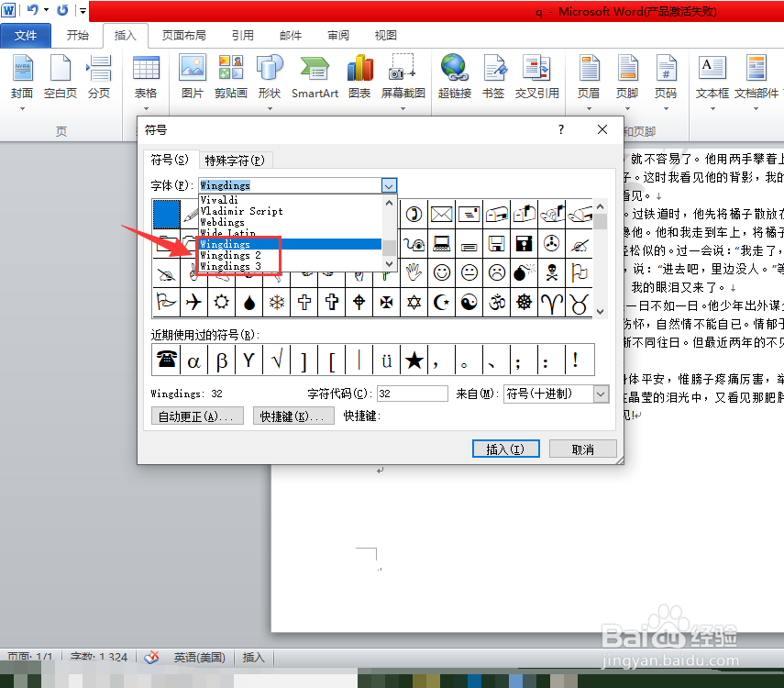Switch to the 开始 (Home) ribbon tab
The image size is (784, 688).
[x=78, y=36]
